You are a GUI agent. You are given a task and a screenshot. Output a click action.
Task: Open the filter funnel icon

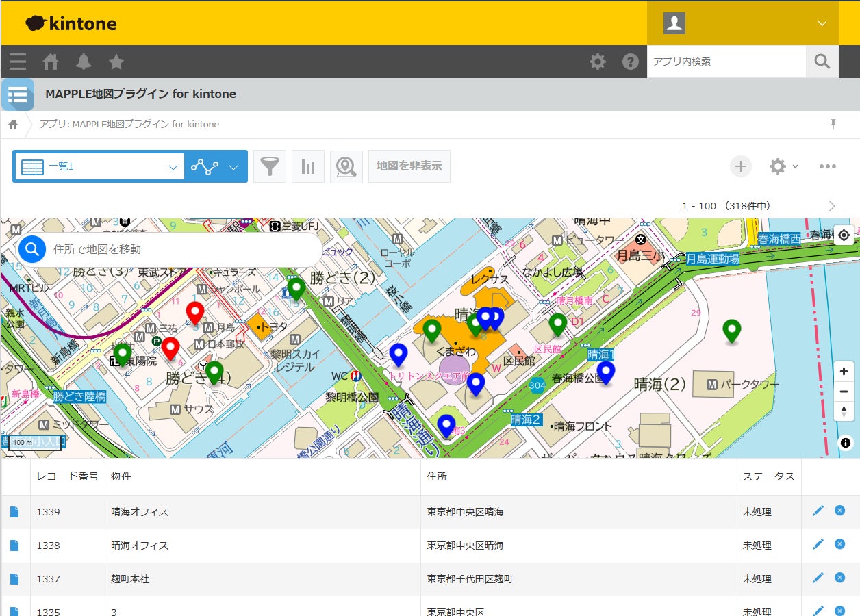coord(270,166)
